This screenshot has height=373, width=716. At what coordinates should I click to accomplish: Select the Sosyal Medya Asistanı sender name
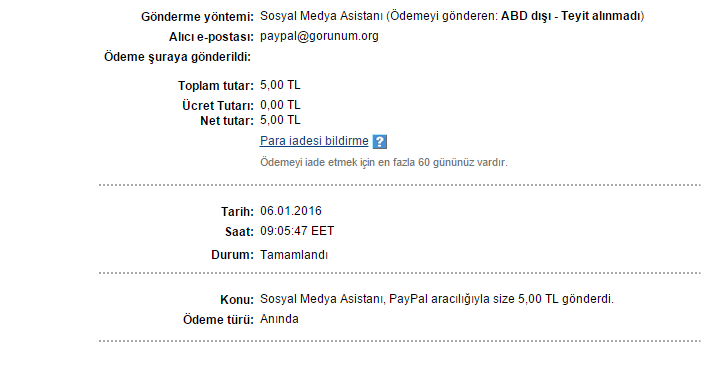point(321,16)
